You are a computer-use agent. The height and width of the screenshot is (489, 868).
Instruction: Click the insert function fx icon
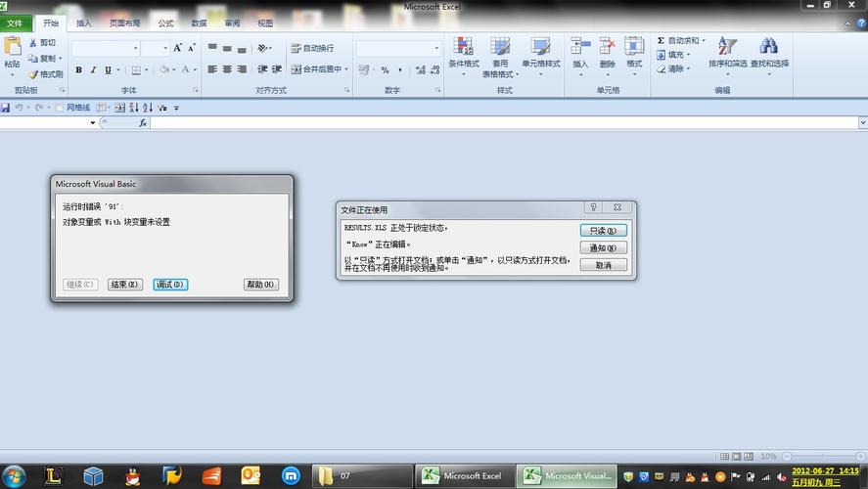(x=143, y=123)
